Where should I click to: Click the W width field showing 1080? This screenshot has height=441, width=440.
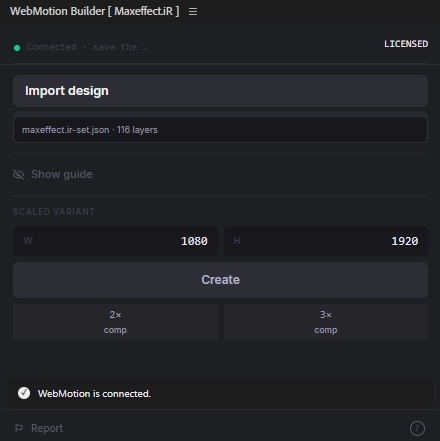115,241
